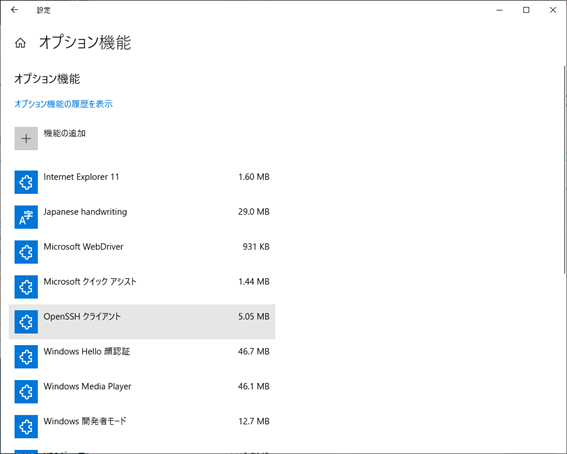Click the Microsoft WebDriver puzzle icon
567x454 pixels.
pyautogui.click(x=26, y=252)
